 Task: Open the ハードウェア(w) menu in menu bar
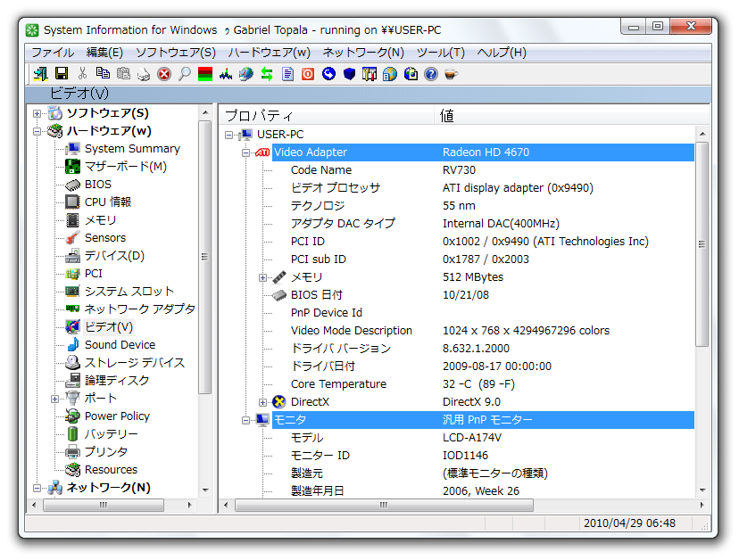click(x=270, y=53)
